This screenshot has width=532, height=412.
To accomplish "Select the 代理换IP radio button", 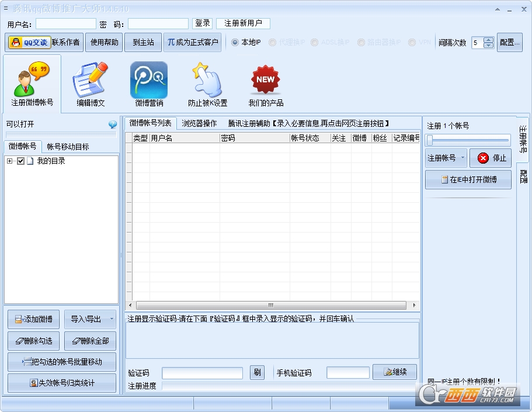I will [272, 43].
